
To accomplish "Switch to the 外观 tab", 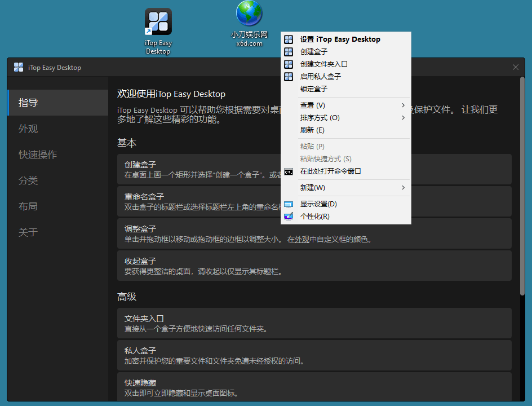I will (28, 129).
